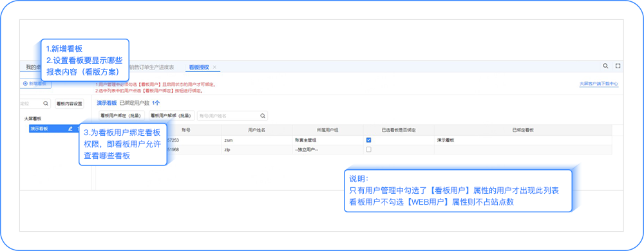Viewport: 644px width, 251px height.
Task: Select the zlp user name cell
Action: (257, 150)
